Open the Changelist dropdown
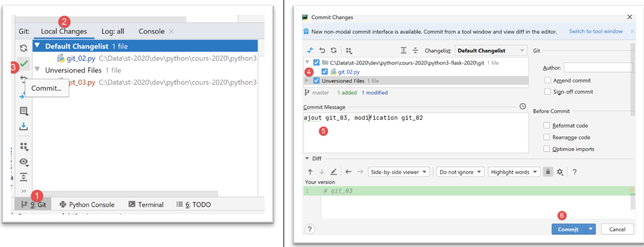Screen dimensions: 644x247 [491, 51]
